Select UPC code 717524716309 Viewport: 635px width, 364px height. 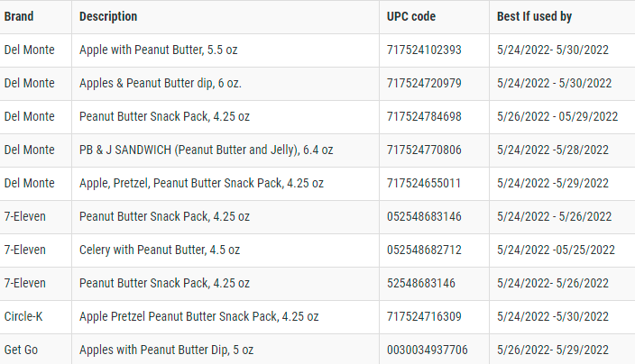(x=424, y=316)
